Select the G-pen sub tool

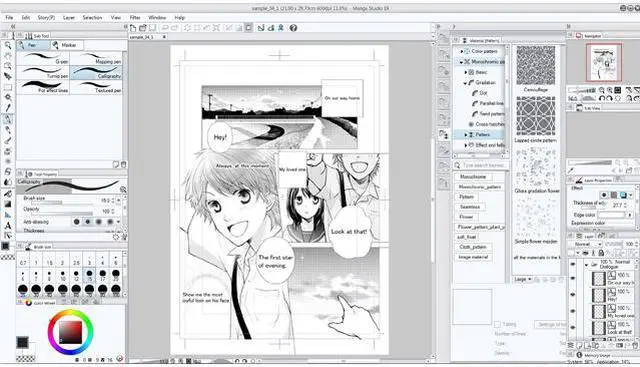(43, 58)
